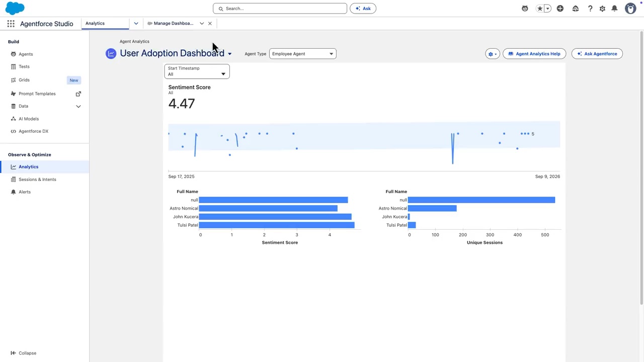The height and width of the screenshot is (362, 644).
Task: Select the Analytics workspace tab
Action: coord(106,23)
